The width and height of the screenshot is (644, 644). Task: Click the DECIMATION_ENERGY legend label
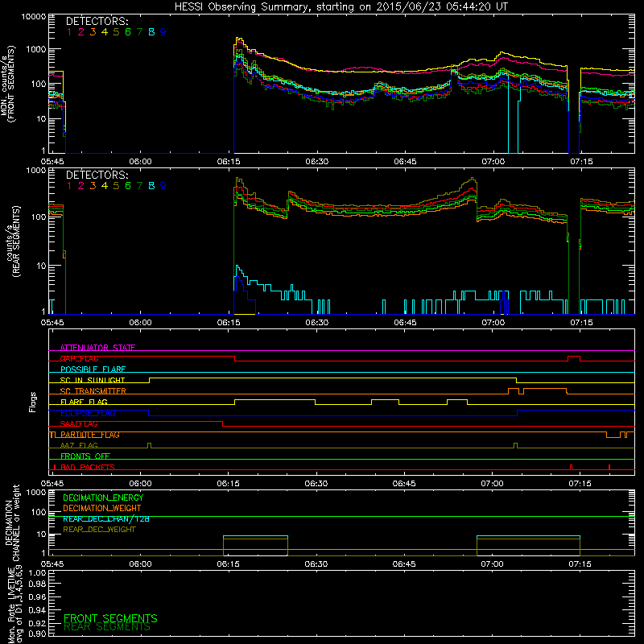pos(103,497)
